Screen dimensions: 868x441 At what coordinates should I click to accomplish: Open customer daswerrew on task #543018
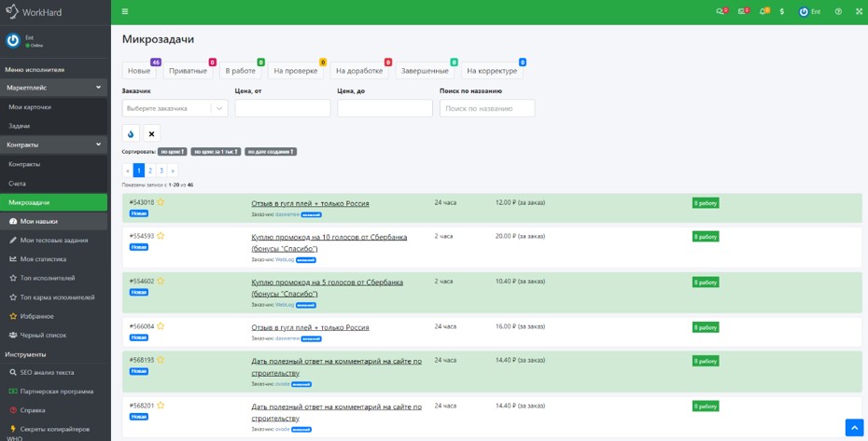(x=287, y=214)
